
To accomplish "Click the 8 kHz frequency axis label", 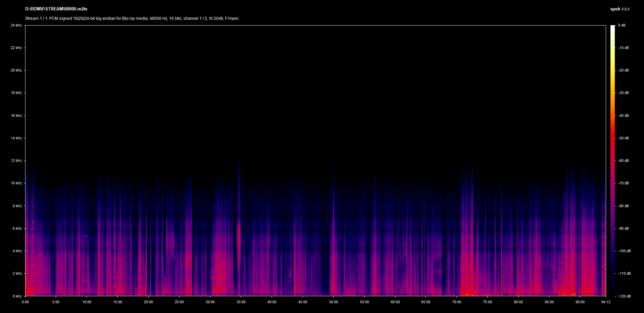I will (17, 206).
